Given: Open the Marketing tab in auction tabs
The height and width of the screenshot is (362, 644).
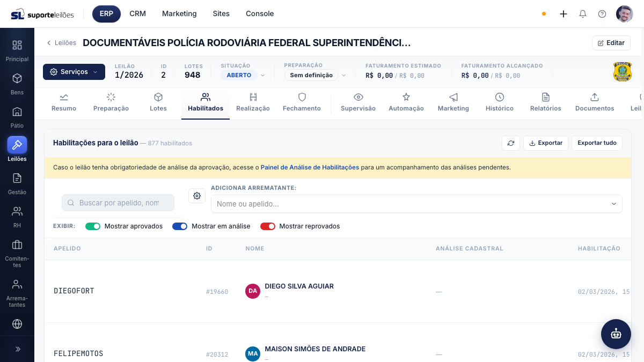Looking at the screenshot, I should [453, 103].
